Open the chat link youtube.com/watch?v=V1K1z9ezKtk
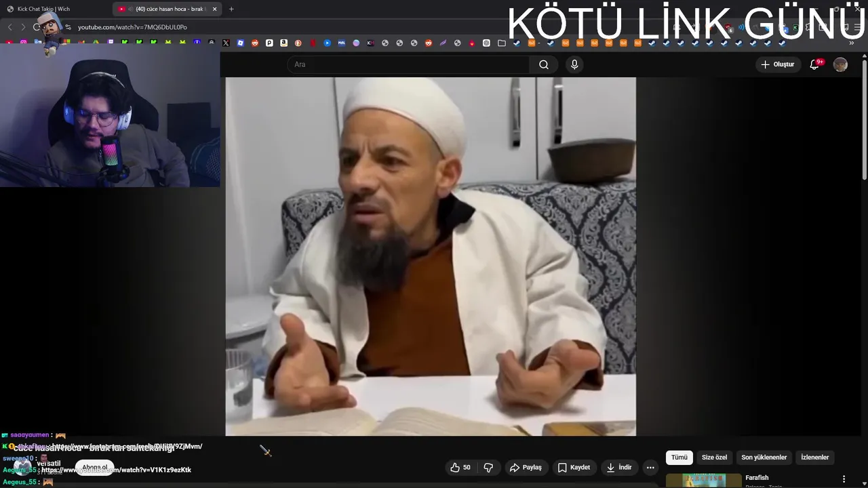This screenshot has height=488, width=868. pos(116,470)
